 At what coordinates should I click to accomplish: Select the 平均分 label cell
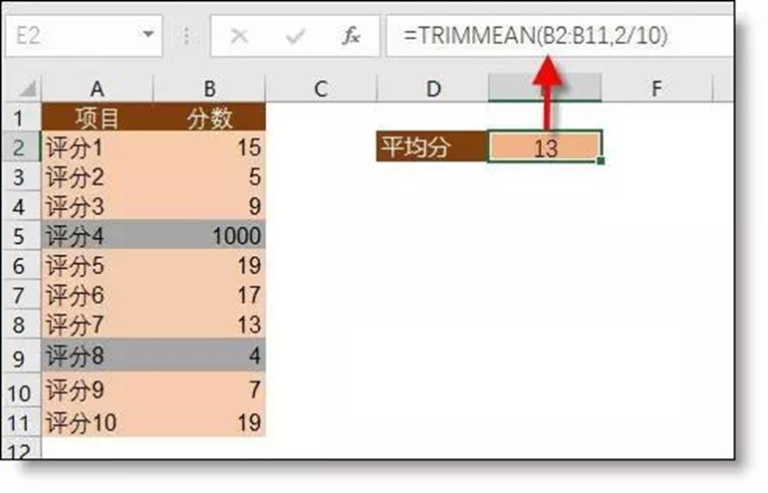(x=432, y=148)
